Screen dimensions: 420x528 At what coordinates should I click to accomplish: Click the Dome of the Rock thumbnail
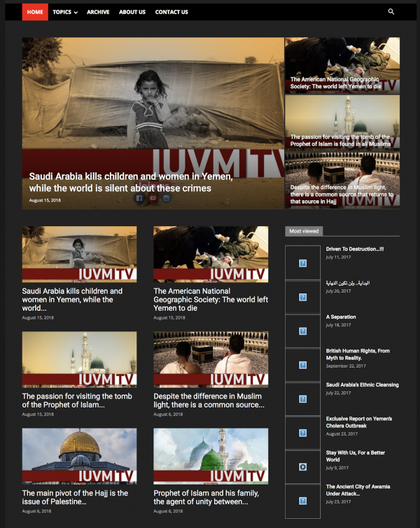pyautogui.click(x=79, y=456)
